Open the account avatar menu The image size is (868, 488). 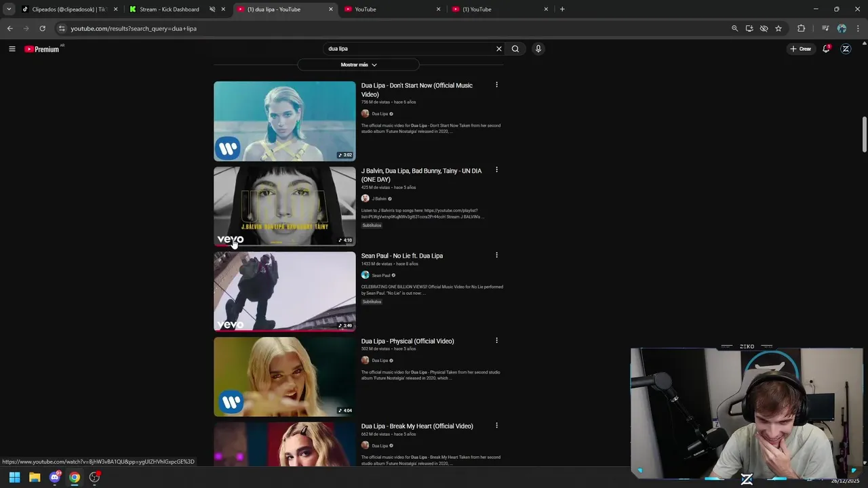[846, 49]
